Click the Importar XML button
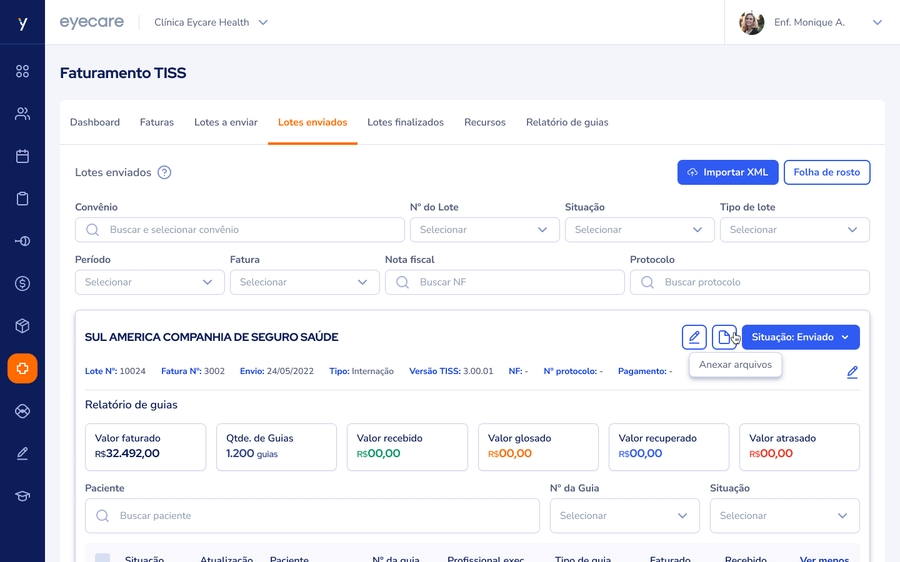 [727, 172]
